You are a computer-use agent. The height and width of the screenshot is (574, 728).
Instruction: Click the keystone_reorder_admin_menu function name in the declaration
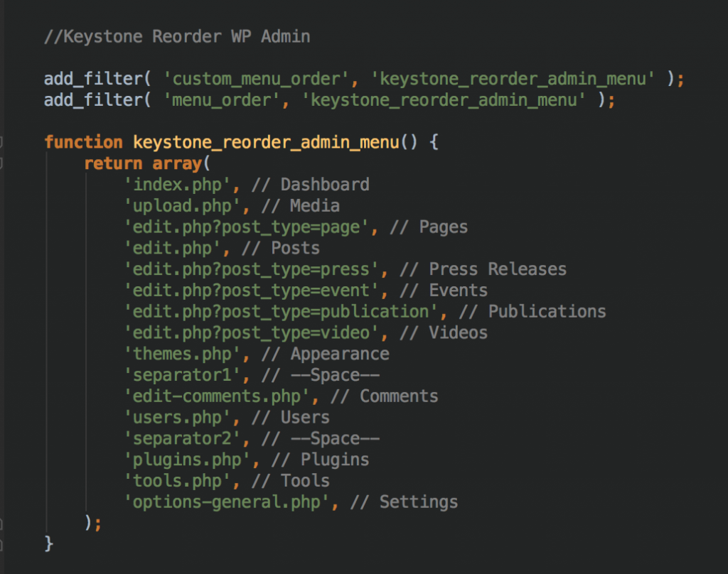(266, 142)
